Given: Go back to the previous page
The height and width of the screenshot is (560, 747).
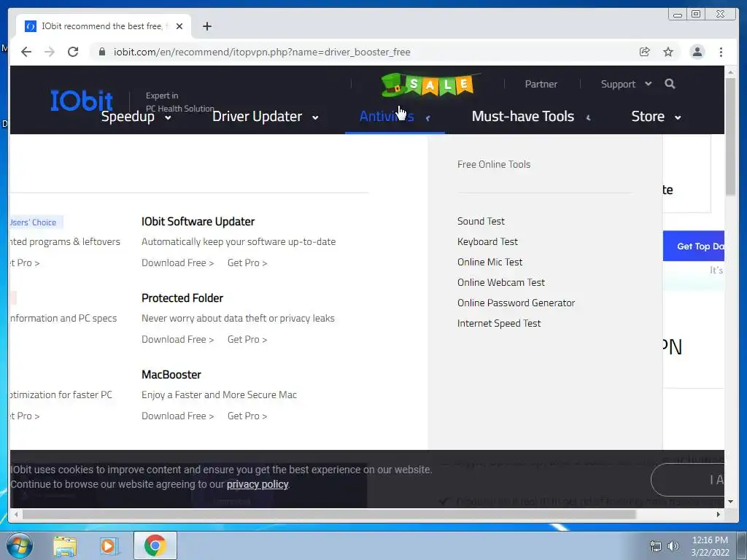Looking at the screenshot, I should [26, 52].
